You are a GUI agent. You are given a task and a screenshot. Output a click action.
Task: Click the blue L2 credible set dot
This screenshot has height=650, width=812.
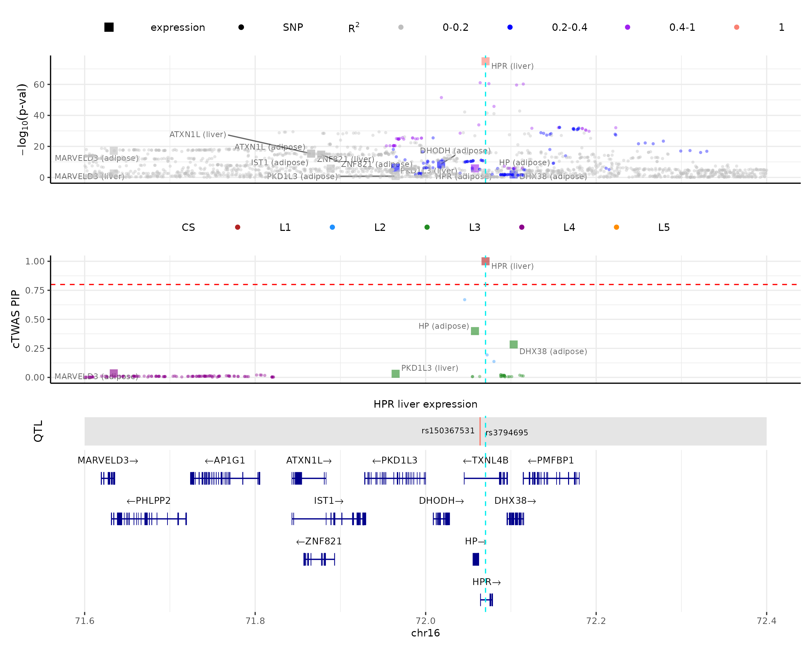pyautogui.click(x=332, y=227)
